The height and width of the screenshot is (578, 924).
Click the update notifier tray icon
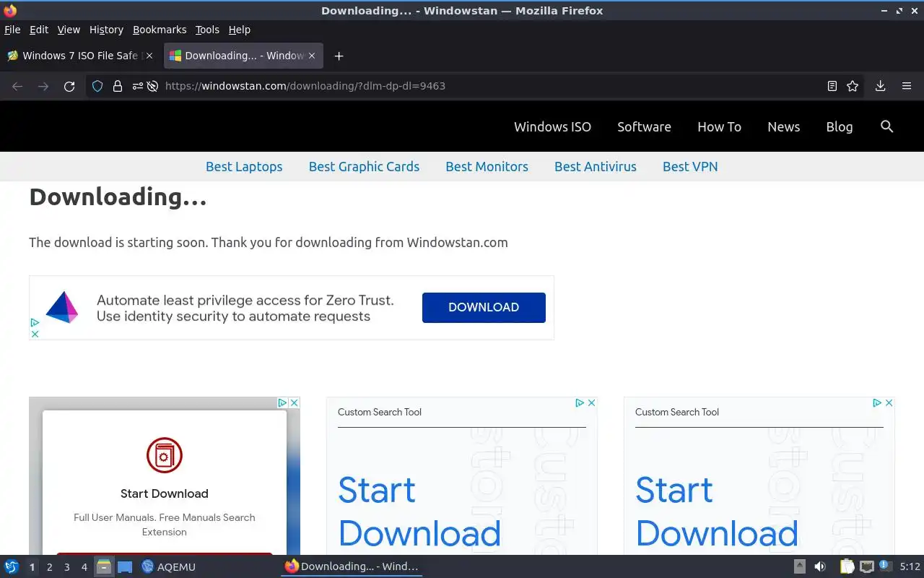point(884,566)
